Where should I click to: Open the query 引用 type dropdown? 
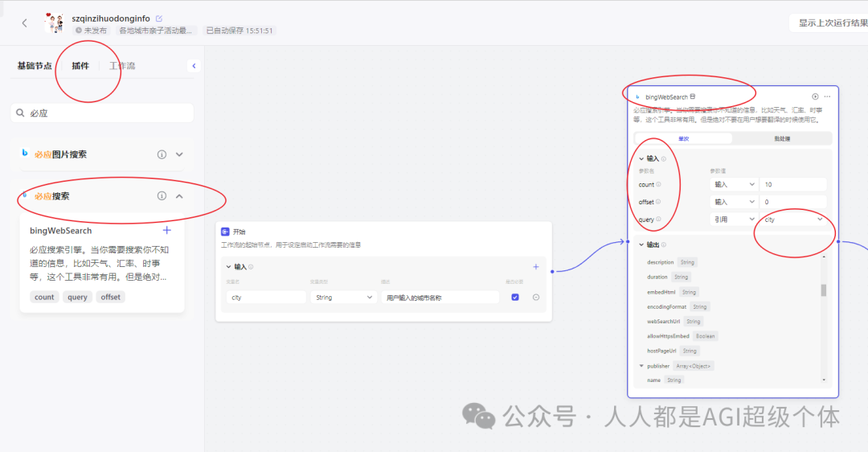click(734, 220)
